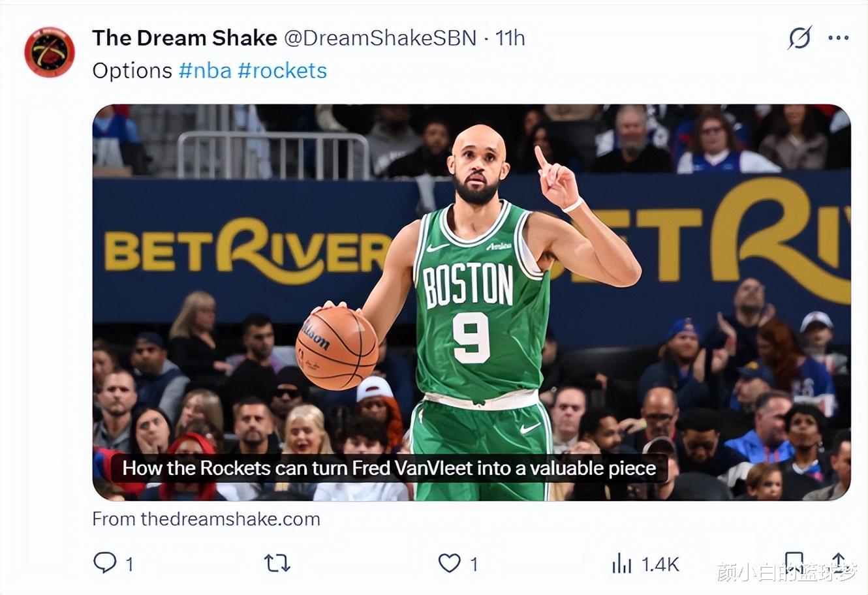The width and height of the screenshot is (868, 595).
Task: Open The Dream Shake profile avatar
Action: coord(50,52)
